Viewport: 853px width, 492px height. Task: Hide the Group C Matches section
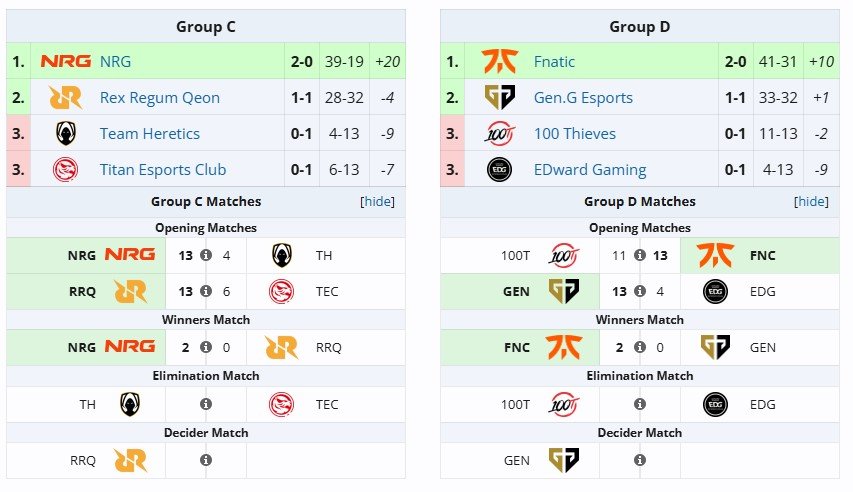click(x=378, y=201)
